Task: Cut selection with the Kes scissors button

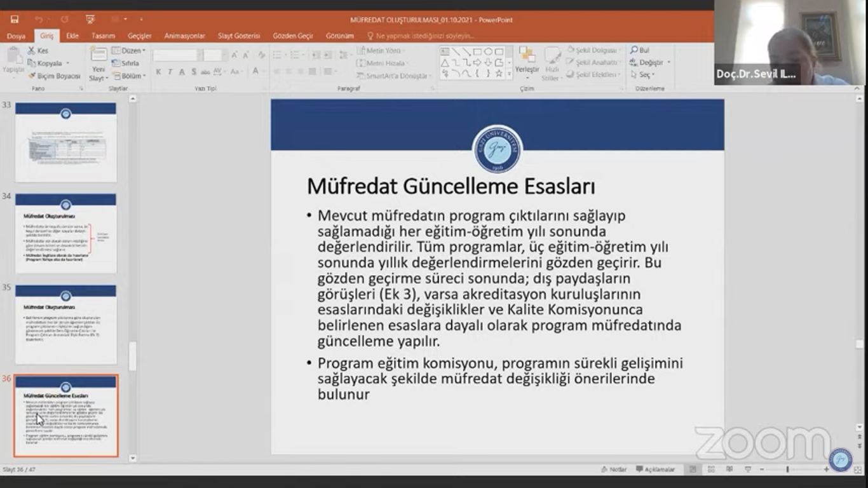Action: click(37, 50)
